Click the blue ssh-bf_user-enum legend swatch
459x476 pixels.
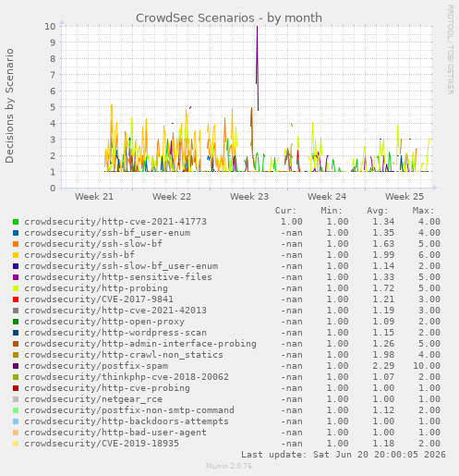16,233
